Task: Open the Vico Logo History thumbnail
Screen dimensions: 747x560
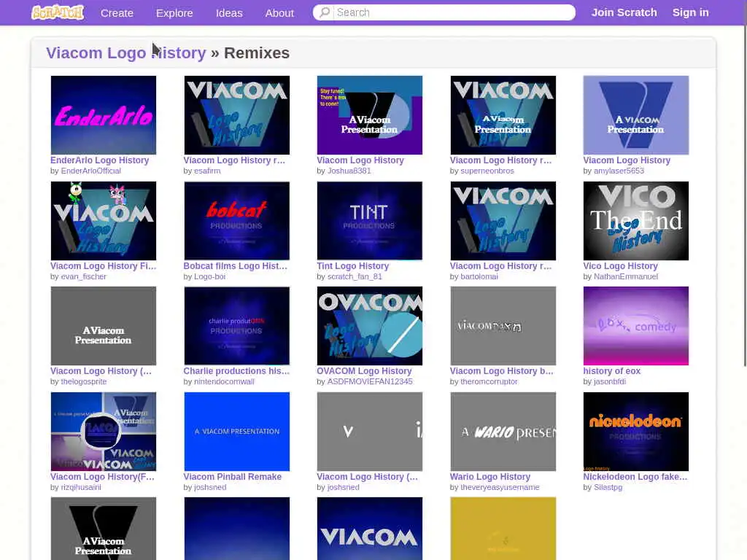Action: 636,220
